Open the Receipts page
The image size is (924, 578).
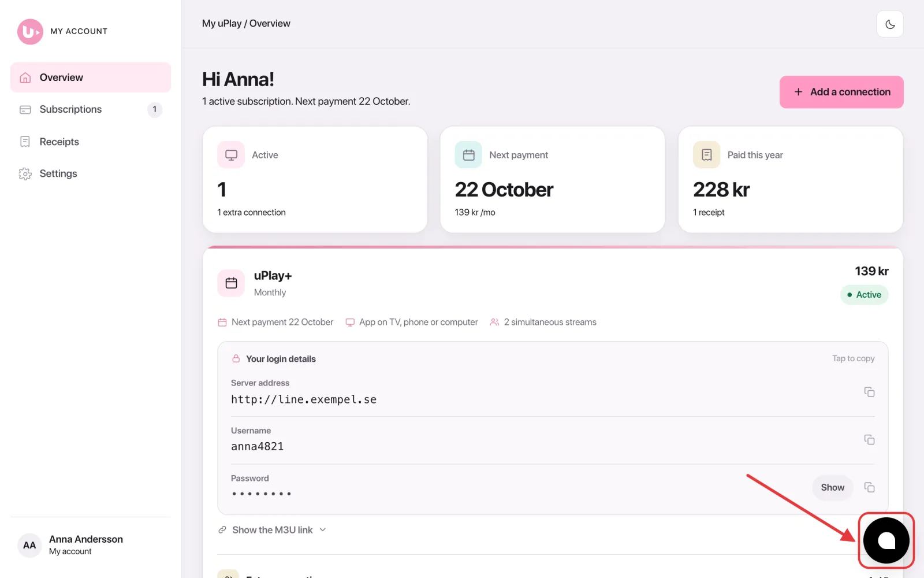[x=91, y=142]
